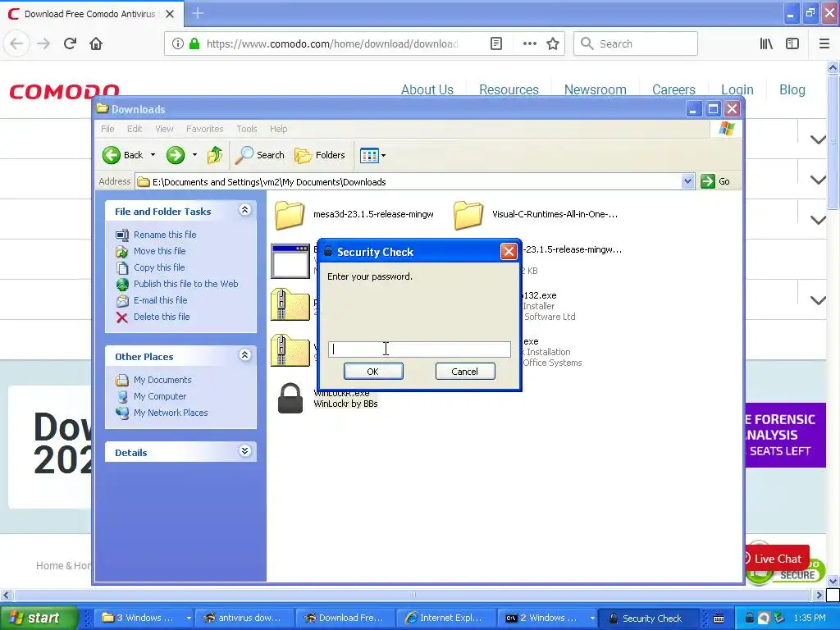The height and width of the screenshot is (630, 840).
Task: Expand the explorer Address bar dropdown
Action: pos(688,181)
